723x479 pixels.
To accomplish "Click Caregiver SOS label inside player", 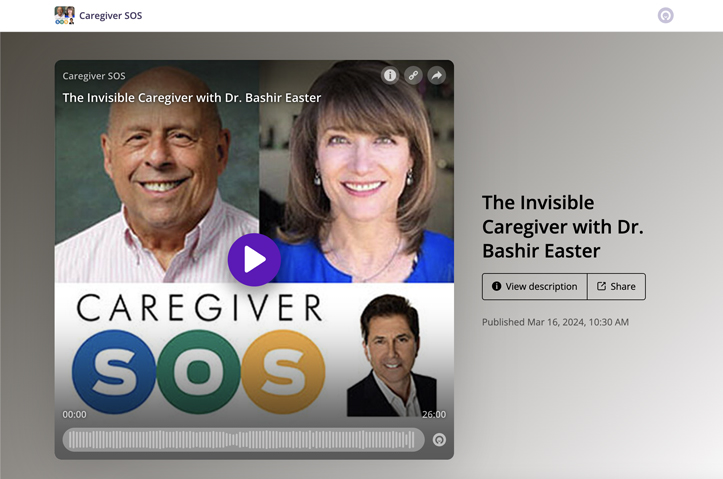I will coord(94,76).
